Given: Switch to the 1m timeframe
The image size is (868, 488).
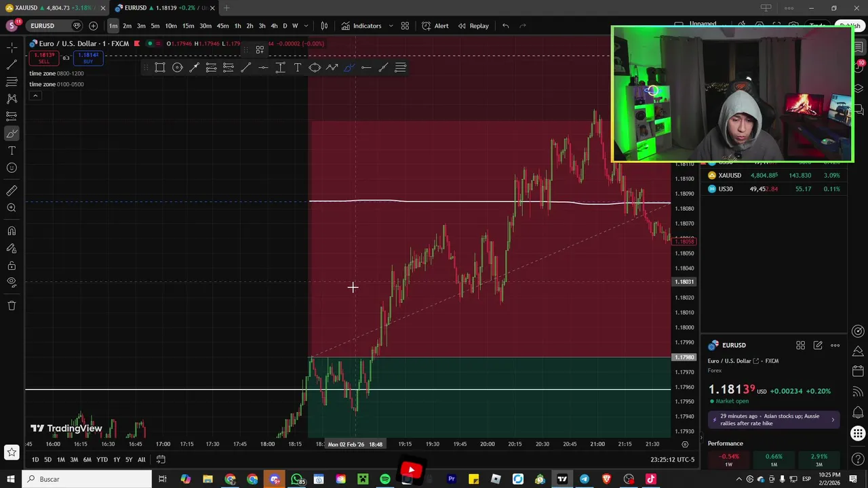Looking at the screenshot, I should (113, 26).
